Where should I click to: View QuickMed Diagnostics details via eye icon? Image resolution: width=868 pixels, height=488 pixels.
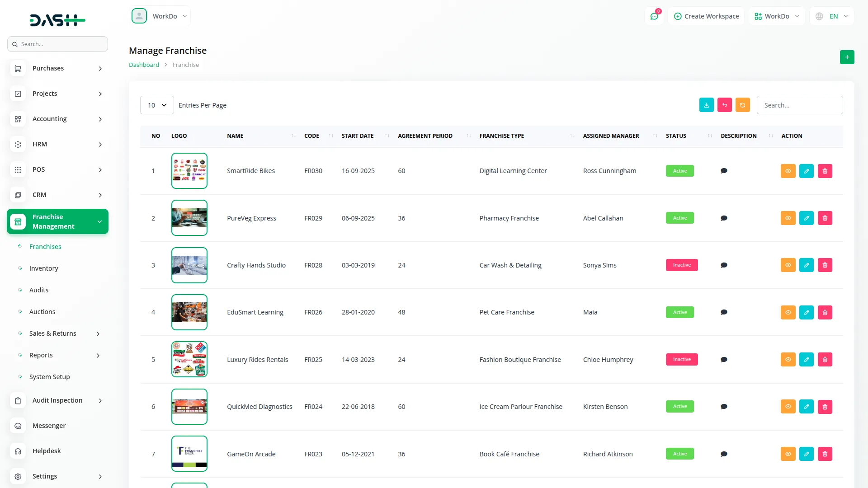click(788, 407)
